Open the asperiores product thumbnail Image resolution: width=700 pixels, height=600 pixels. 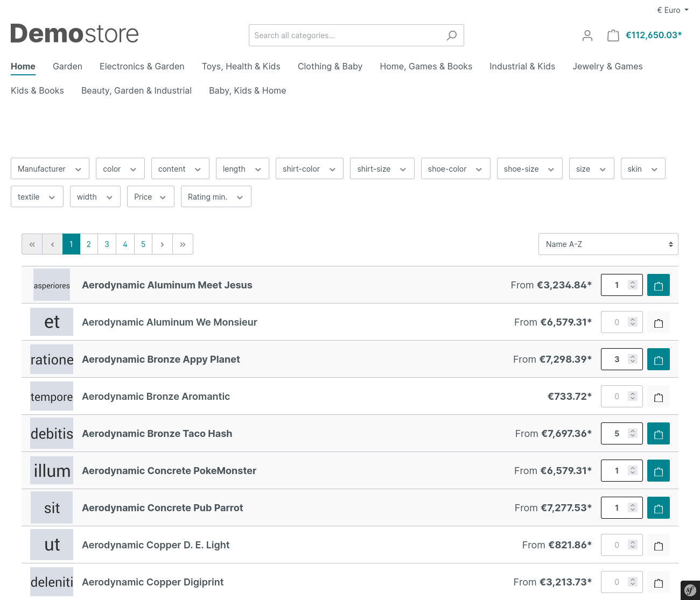(52, 285)
